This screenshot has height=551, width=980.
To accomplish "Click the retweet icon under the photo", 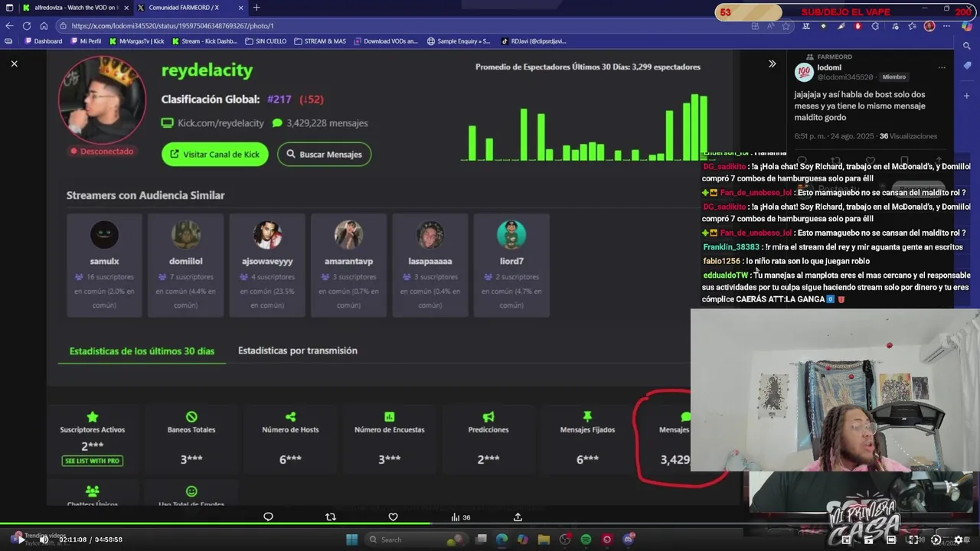I will [x=331, y=517].
